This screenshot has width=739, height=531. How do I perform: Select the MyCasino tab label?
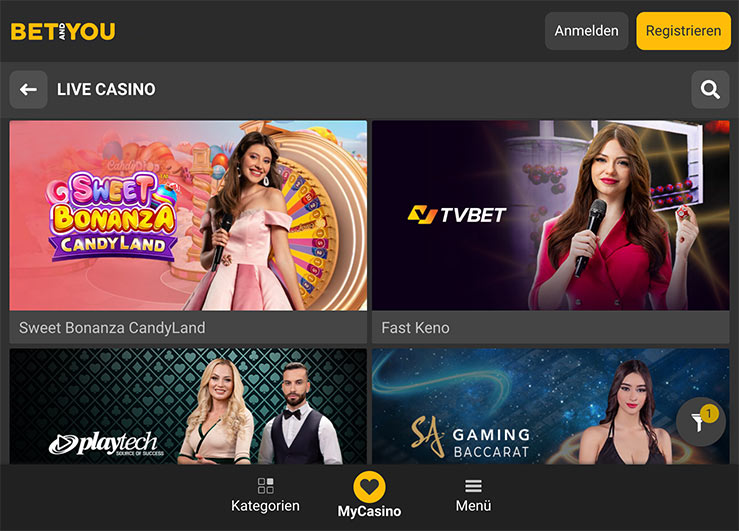coord(370,511)
